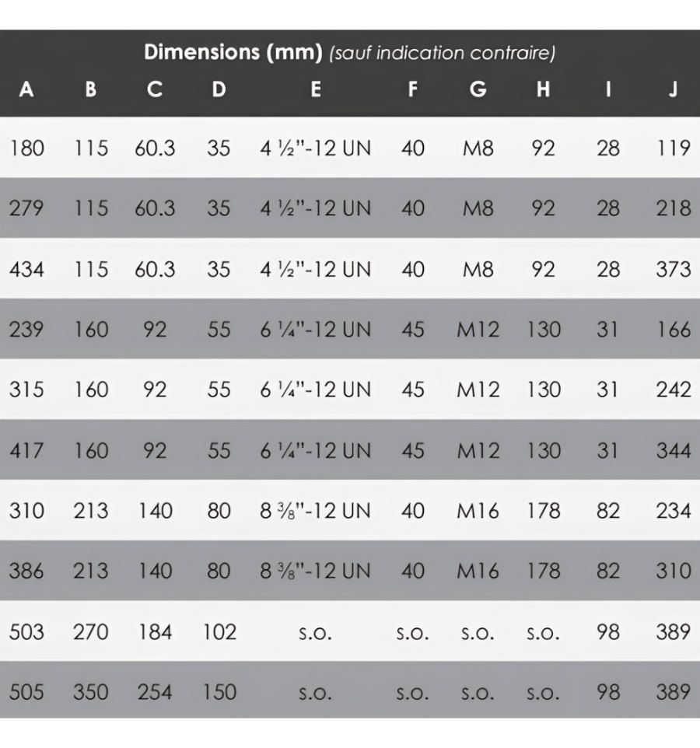The height and width of the screenshot is (748, 700).
Task: Click the cell with value 150
Action: click(x=219, y=692)
